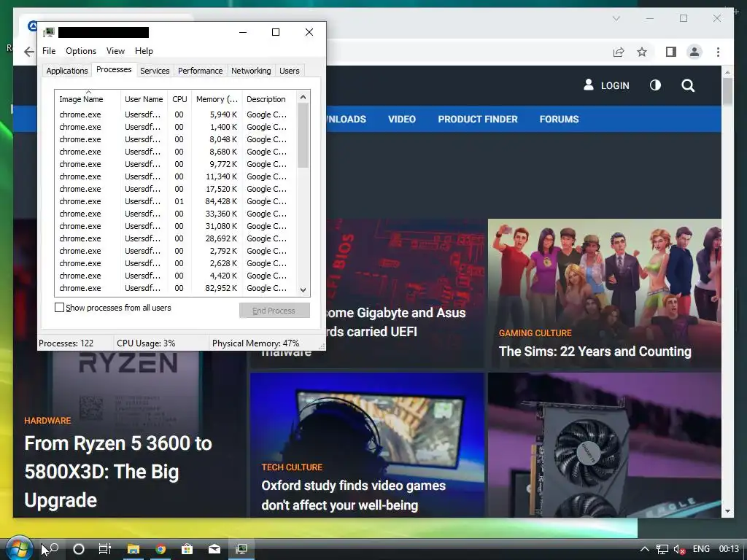Launch File Explorer from the taskbar
747x560 pixels.
(133, 549)
